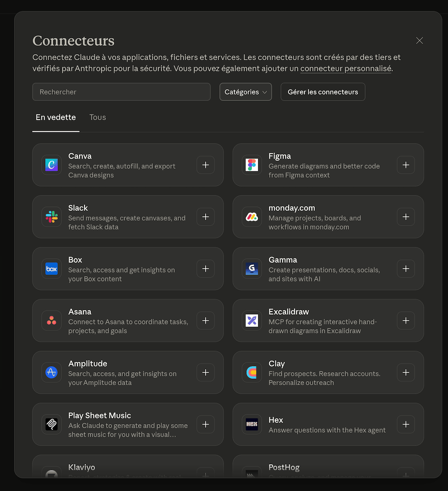Click the Rechercher search field
Viewport: 448px width, 491px height.
[121, 92]
